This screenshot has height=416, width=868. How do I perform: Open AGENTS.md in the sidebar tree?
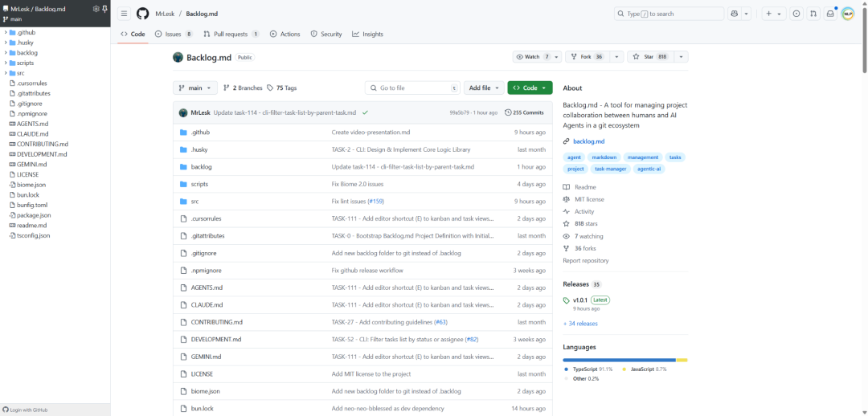(32, 124)
